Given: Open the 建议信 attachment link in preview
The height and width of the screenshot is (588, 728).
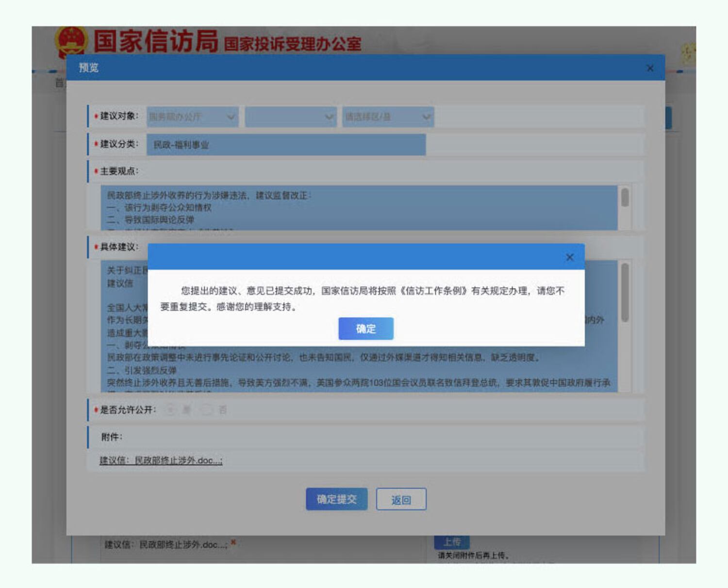Looking at the screenshot, I should [161, 460].
